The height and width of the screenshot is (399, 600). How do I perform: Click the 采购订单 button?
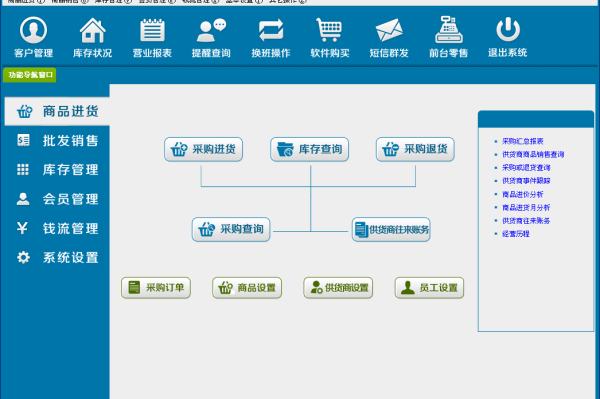coord(156,288)
